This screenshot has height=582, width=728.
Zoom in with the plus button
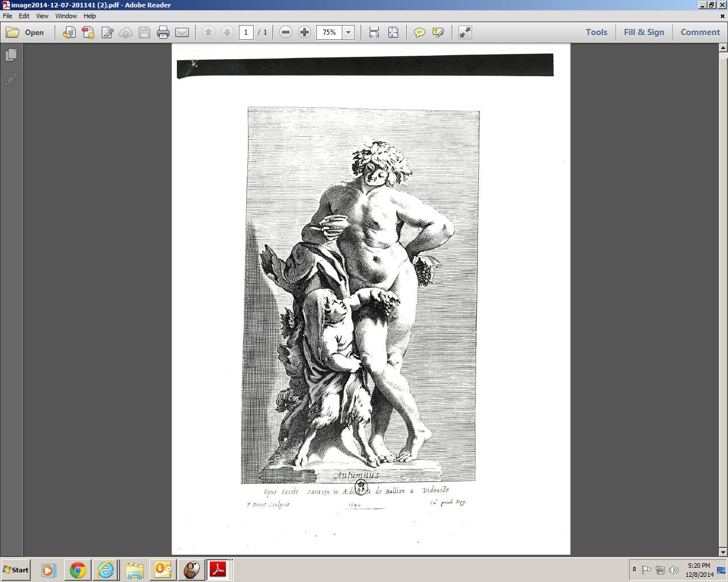[305, 32]
